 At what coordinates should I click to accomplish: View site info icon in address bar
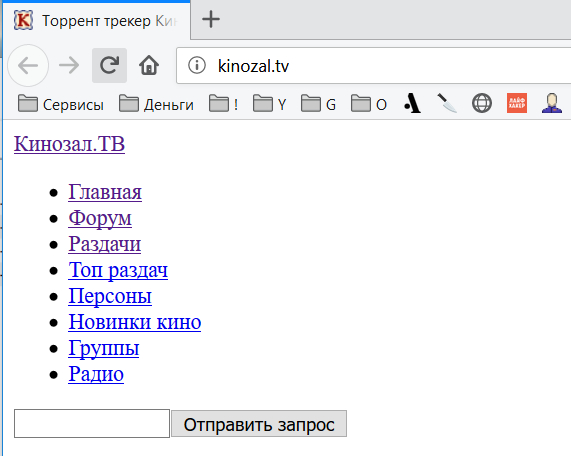pos(197,66)
